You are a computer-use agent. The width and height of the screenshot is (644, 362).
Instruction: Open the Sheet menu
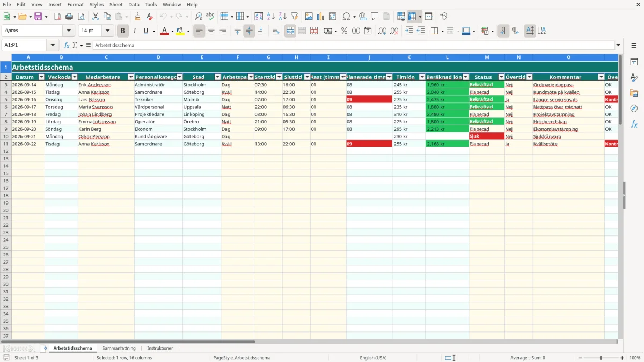(x=116, y=4)
